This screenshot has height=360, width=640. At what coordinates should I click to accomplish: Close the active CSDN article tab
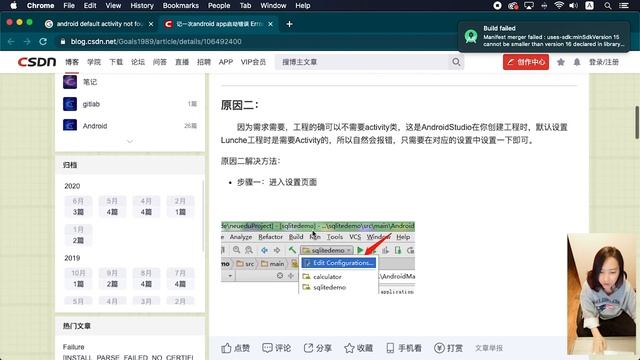tap(270, 24)
